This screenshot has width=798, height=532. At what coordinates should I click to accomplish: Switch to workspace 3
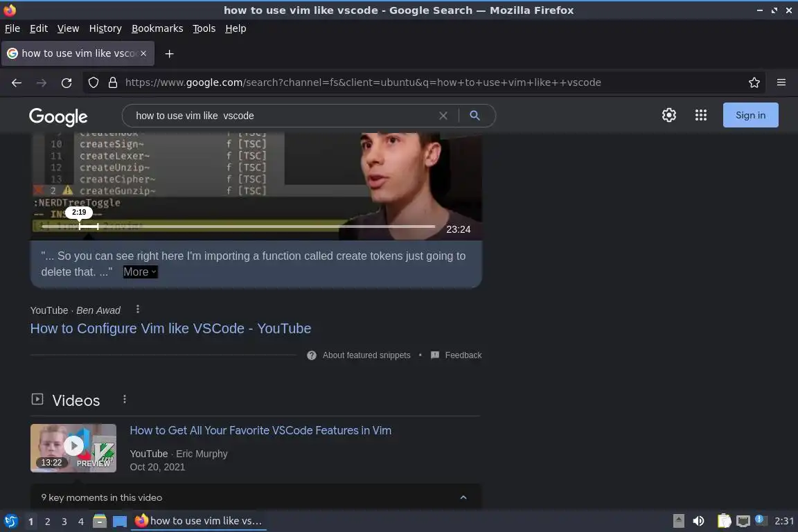coord(64,522)
